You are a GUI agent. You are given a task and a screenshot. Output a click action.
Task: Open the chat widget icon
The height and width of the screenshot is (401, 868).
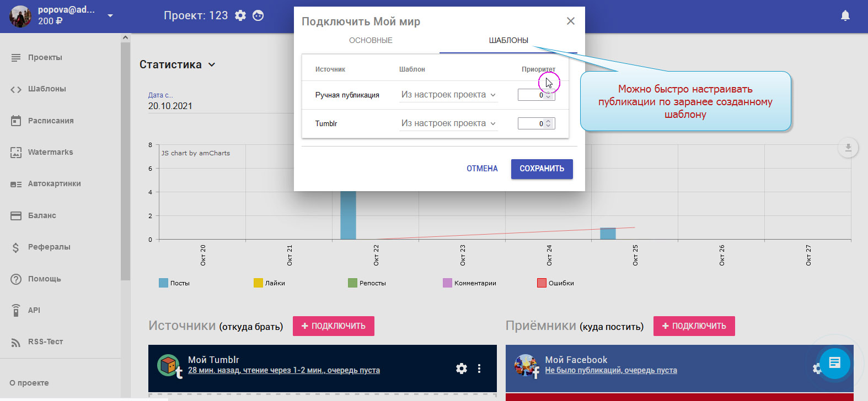[834, 363]
